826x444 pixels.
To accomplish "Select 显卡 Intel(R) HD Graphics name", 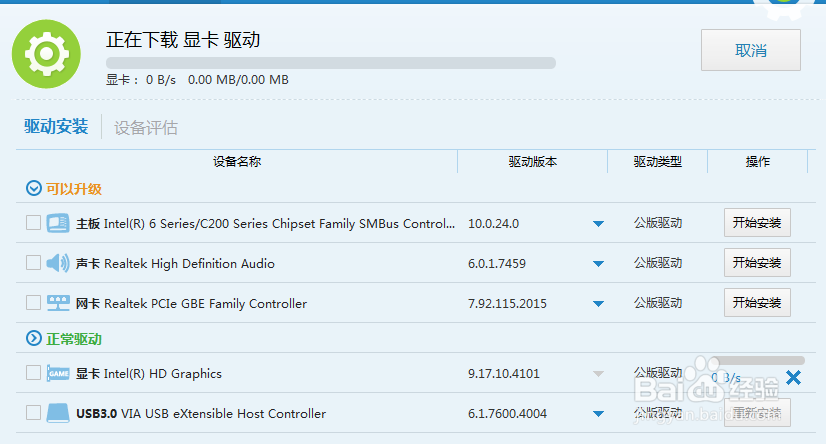I will click(x=149, y=373).
